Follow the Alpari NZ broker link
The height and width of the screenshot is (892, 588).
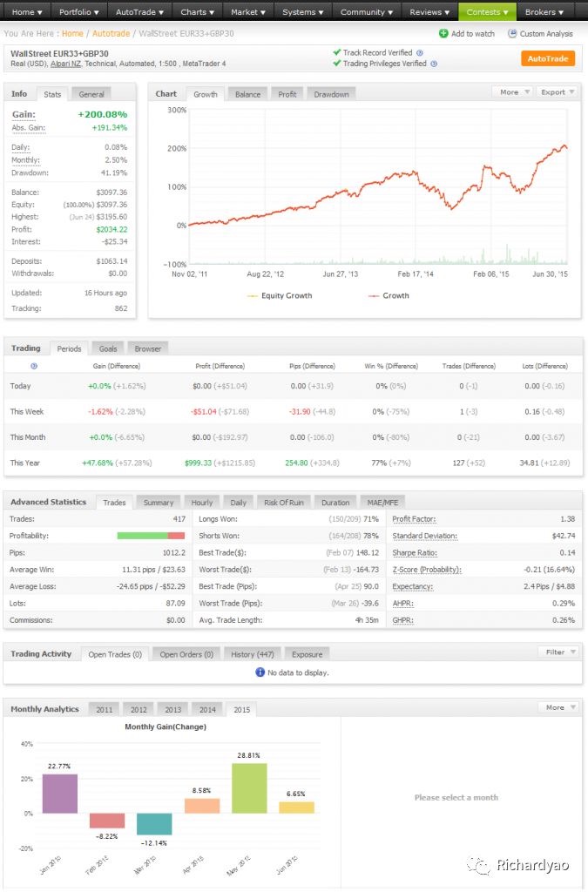(x=64, y=64)
